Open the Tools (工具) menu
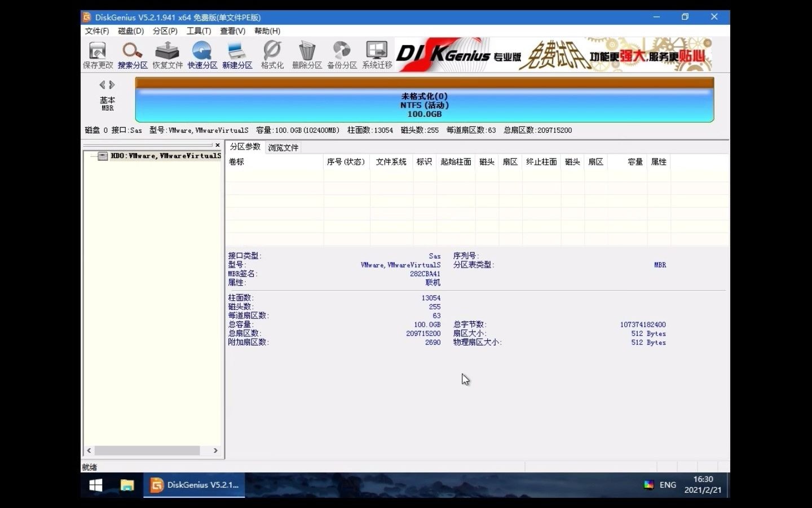 click(x=198, y=31)
